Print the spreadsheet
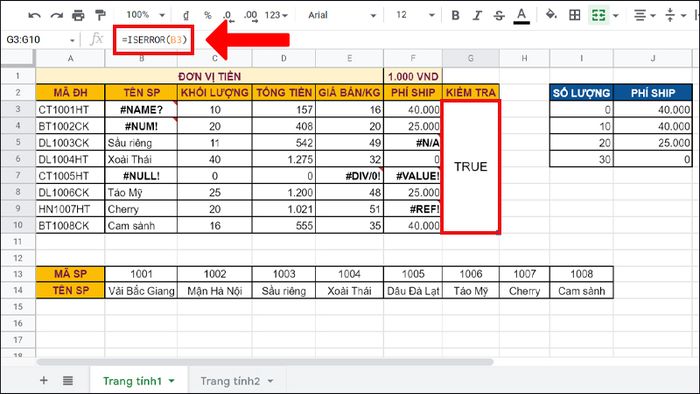The image size is (700, 394). 79,16
